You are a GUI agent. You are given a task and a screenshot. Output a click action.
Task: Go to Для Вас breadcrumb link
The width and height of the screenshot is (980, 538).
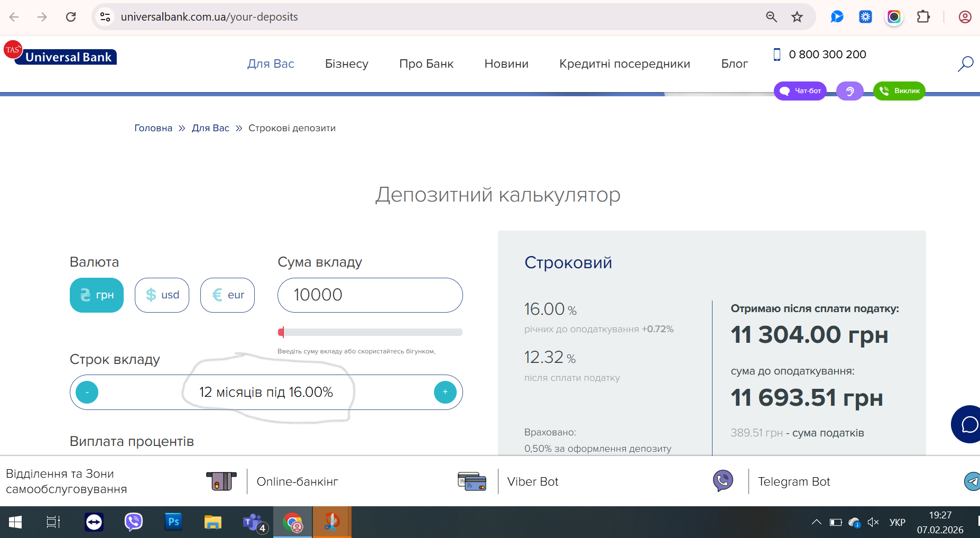click(210, 128)
